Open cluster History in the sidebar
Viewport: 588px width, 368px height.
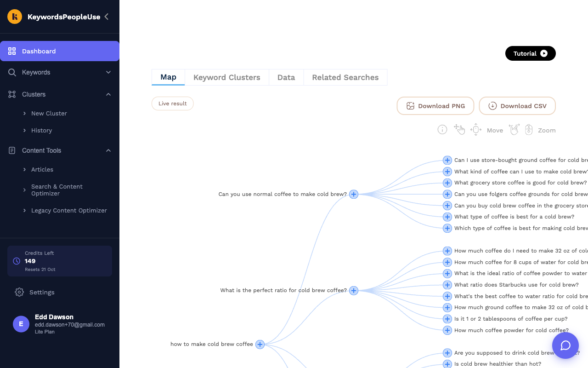[41, 130]
